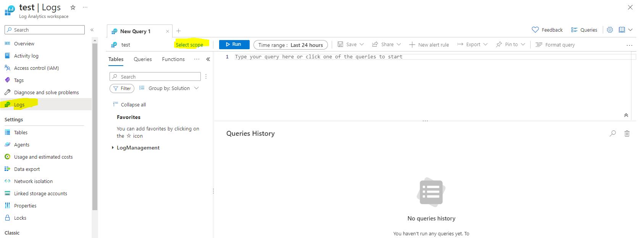Click the left menu scrollbar
Viewport: 644px width, 238px height.
[95, 127]
